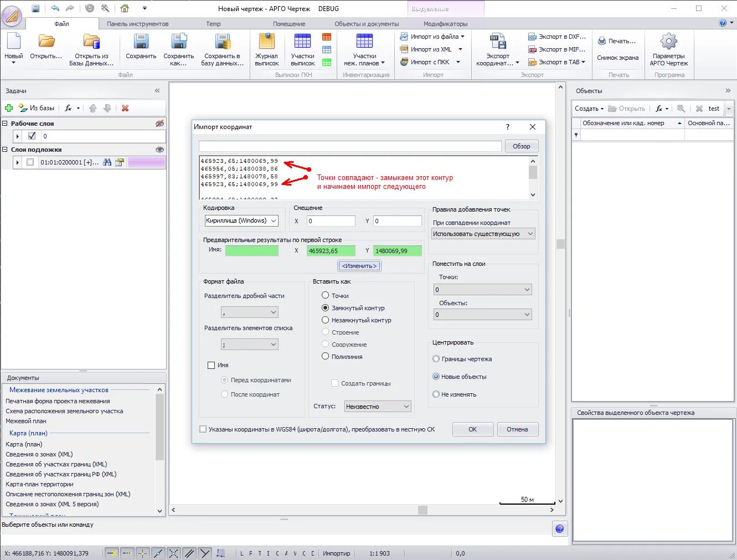Open the Статус dropdown
The height and width of the screenshot is (560, 737).
[378, 407]
